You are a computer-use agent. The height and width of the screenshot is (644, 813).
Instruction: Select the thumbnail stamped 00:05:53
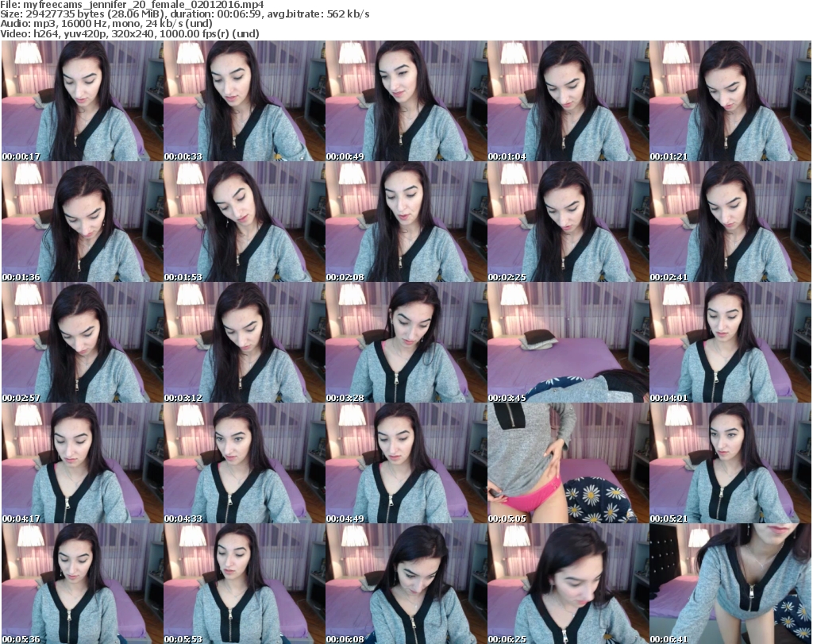point(245,584)
